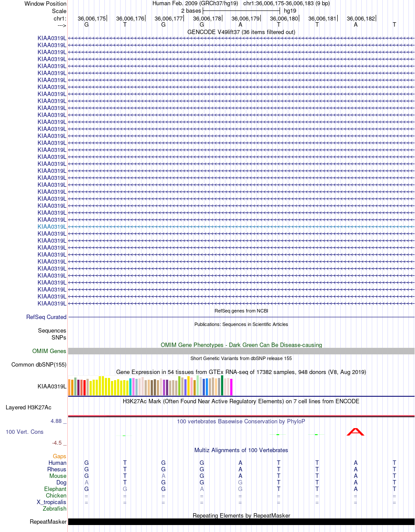
Task: Open 'Multiz Alignments of 100 Vertebrates' title
Action: [241, 450]
